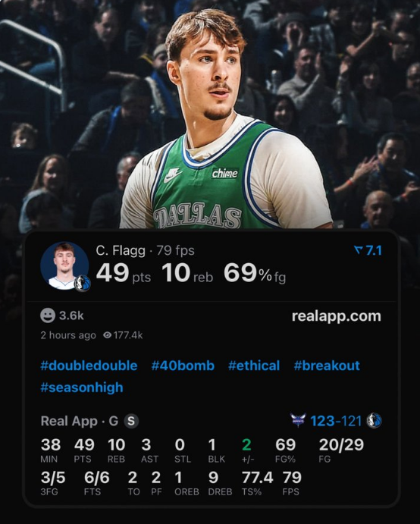Click the 177.4k view count
420x524 pixels.
tap(128, 335)
